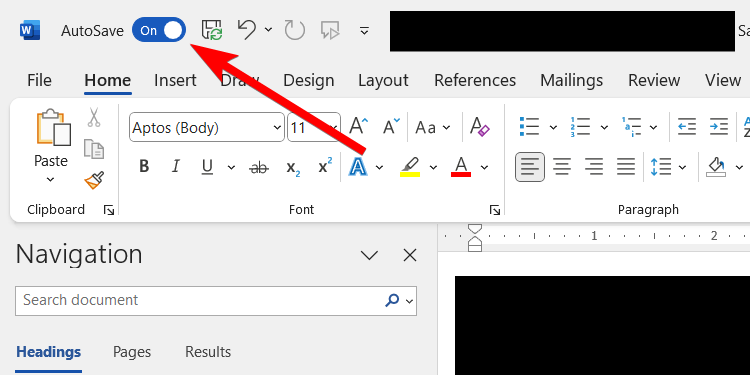Viewport: 750px width, 375px height.
Task: Switch to the Insert tab
Action: [x=175, y=80]
